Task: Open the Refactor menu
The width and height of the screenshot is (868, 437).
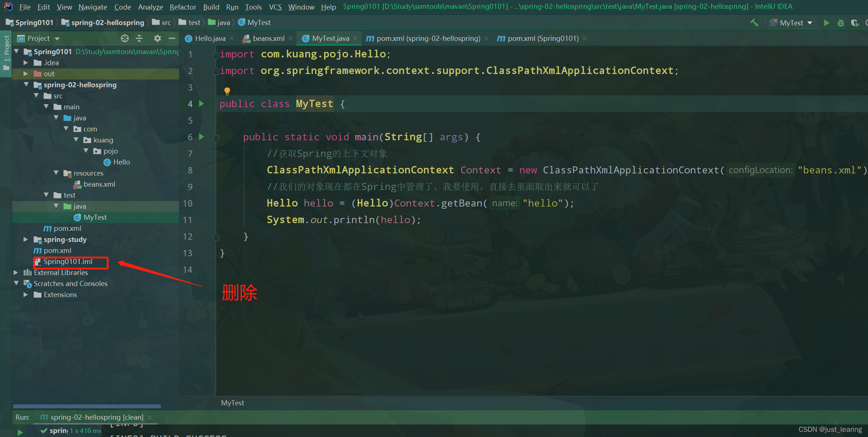Action: pos(183,7)
